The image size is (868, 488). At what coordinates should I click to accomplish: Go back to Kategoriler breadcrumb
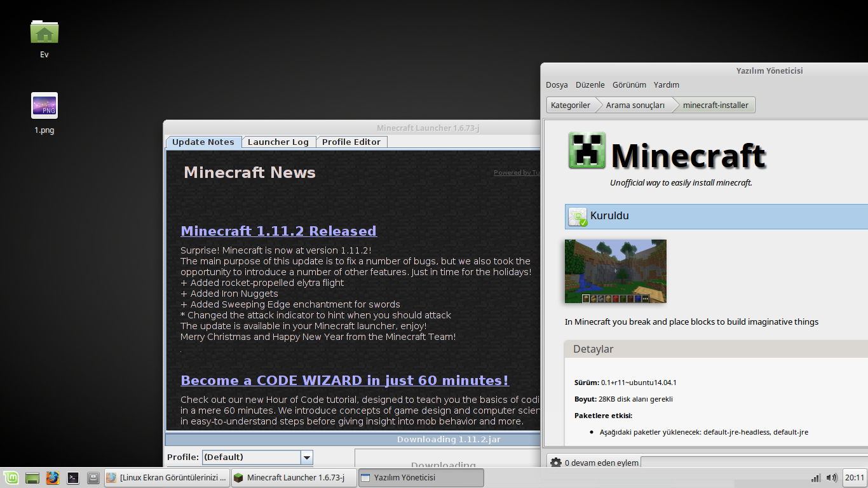pyautogui.click(x=571, y=105)
